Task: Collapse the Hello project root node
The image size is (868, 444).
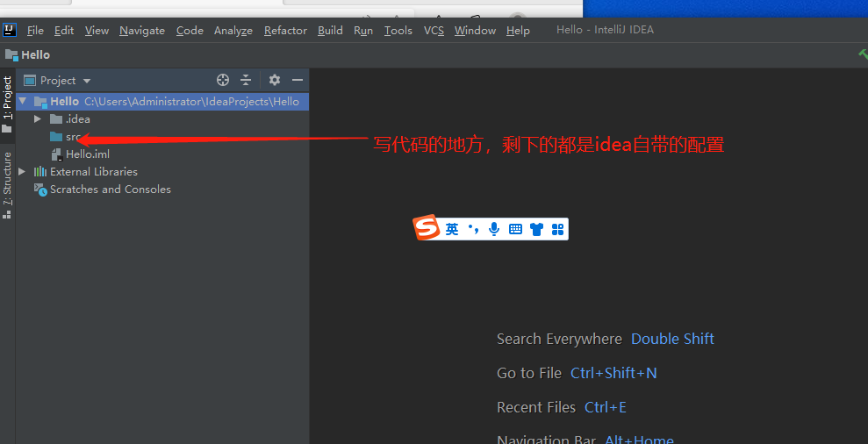Action: 22,101
